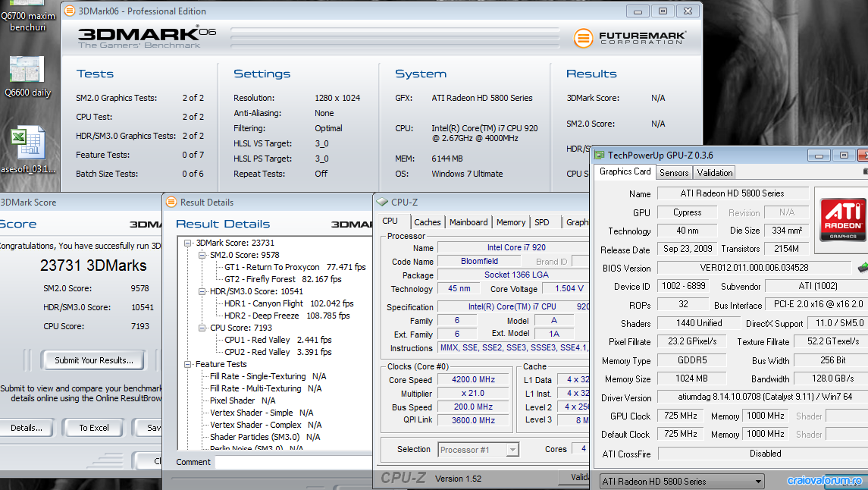
Task: Open the Excel file desktop icon
Action: click(27, 149)
